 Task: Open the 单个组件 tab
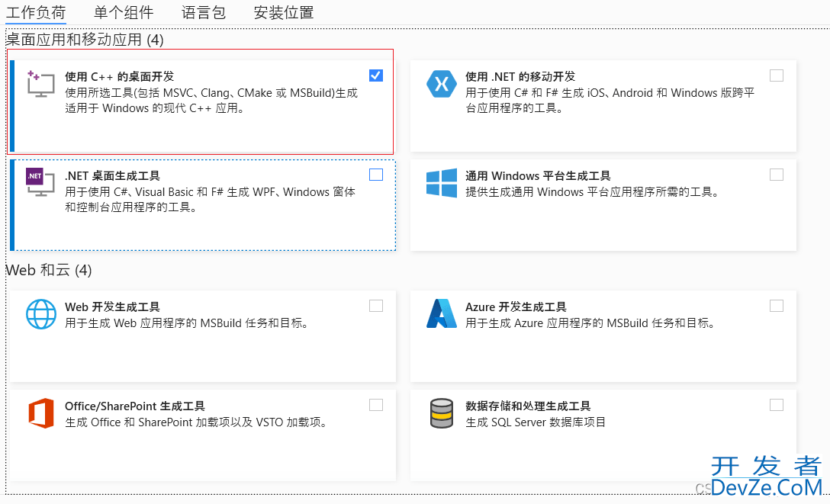tap(124, 12)
